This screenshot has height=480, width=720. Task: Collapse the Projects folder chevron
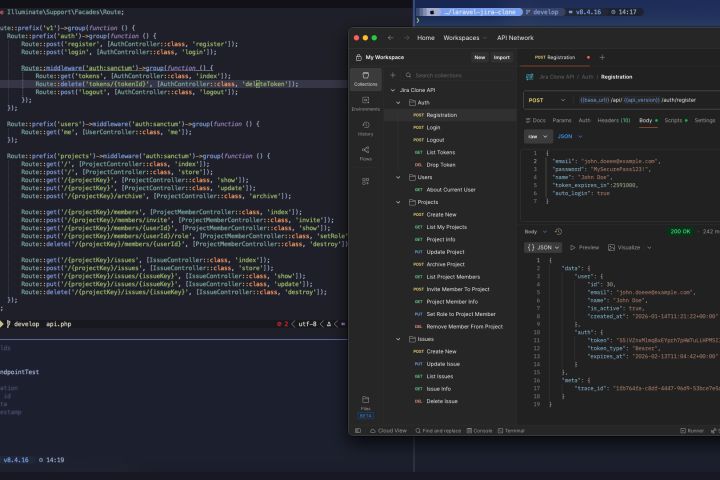point(398,202)
